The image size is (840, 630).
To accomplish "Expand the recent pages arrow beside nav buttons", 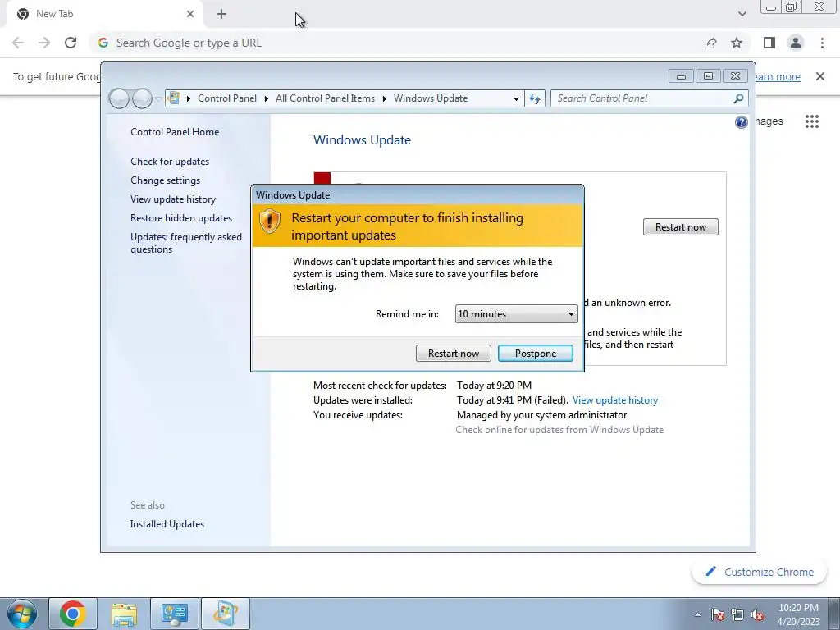I will click(158, 99).
